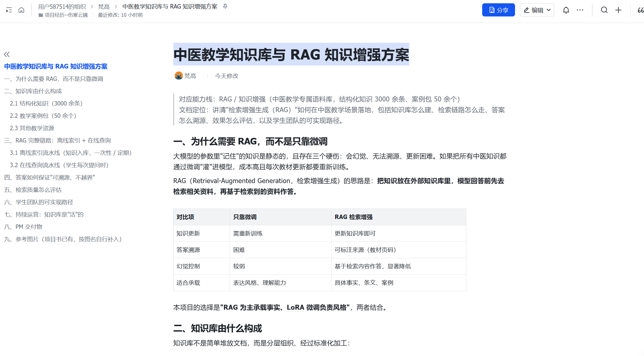Screen dimensions: 644x356
Task: Open search with the magnifier icon
Action: (x=604, y=10)
